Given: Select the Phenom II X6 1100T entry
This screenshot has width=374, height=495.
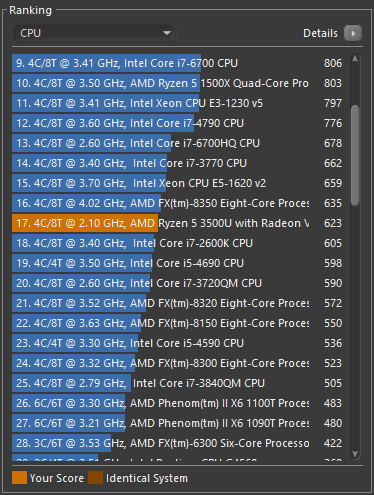Looking at the screenshot, I should [x=178, y=403].
